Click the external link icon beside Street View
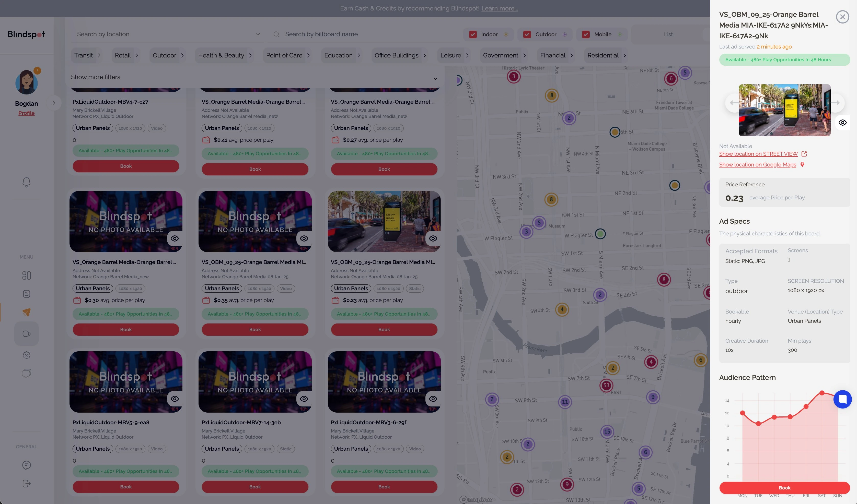 pyautogui.click(x=804, y=154)
